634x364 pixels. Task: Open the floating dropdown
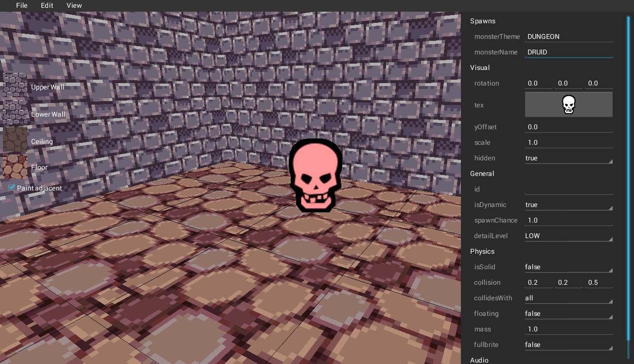pyautogui.click(x=569, y=313)
